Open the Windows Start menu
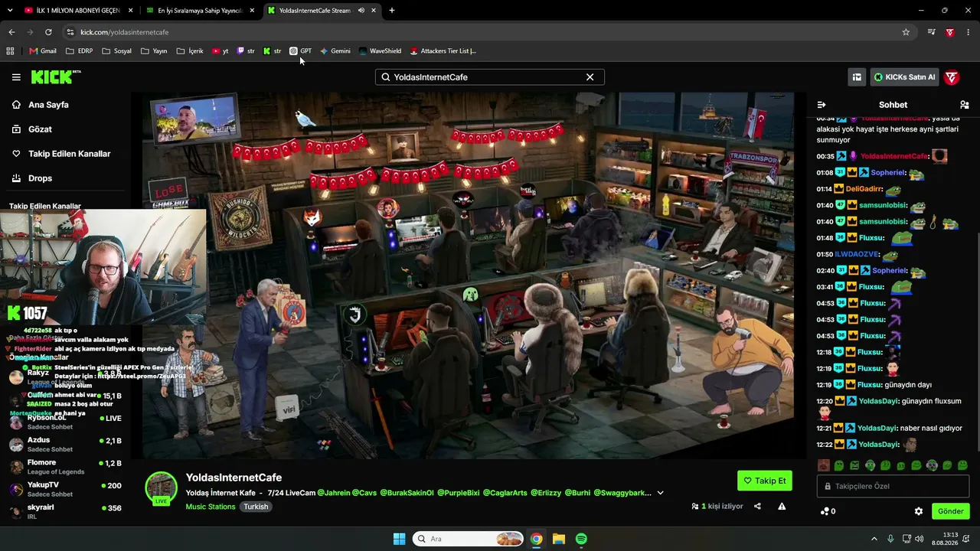This screenshot has height=551, width=980. coord(399,539)
